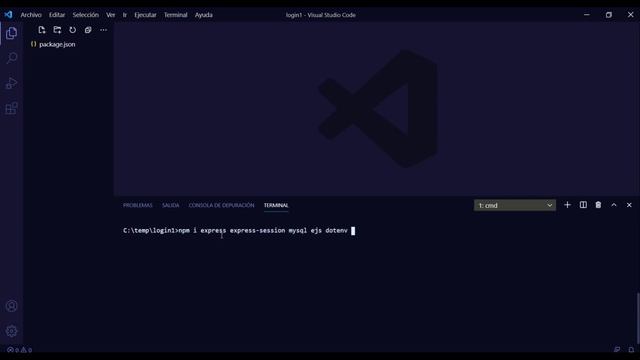Switch to CONSOLA DE DEPURACIÓN tab
Screen dimensions: 640x360
[x=221, y=205]
